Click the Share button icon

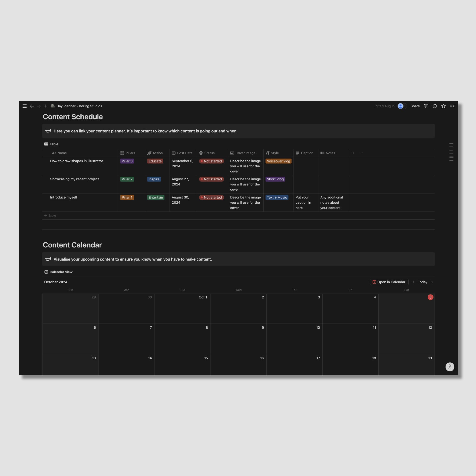tap(415, 106)
